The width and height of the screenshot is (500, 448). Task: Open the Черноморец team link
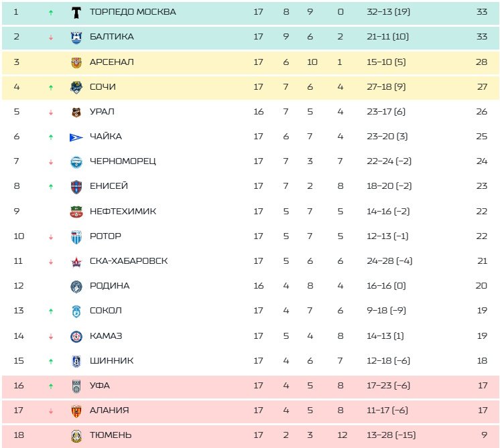[123, 161]
